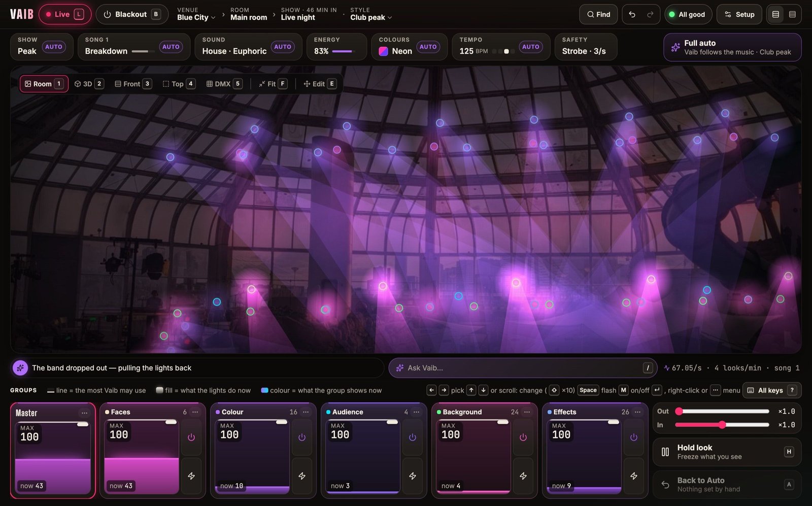Click the redo arrow icon
Image resolution: width=812 pixels, height=506 pixels.
[650, 14]
